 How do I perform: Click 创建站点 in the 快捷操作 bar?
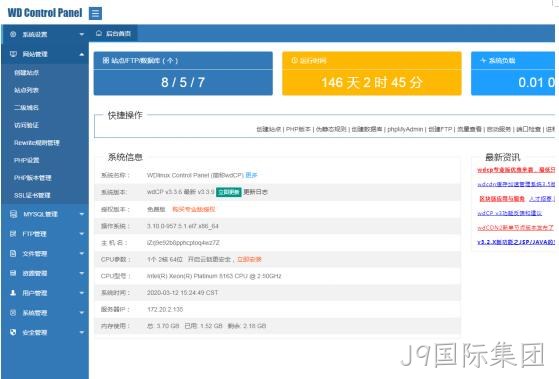[268, 129]
